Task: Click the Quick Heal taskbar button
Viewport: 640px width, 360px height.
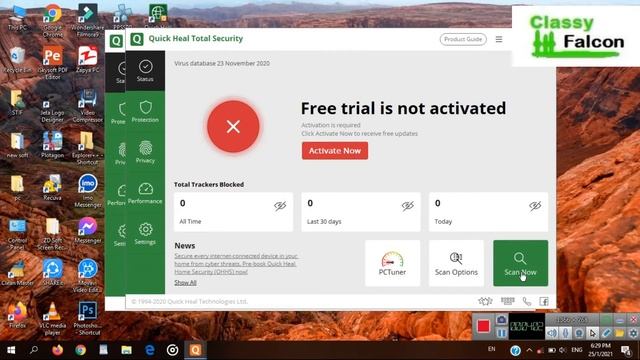Action: tap(196, 350)
